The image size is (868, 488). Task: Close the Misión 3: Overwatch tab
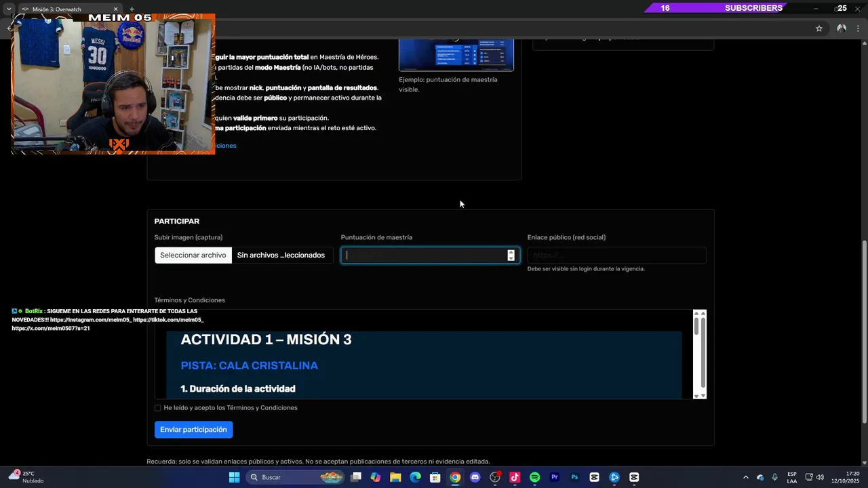115,9
